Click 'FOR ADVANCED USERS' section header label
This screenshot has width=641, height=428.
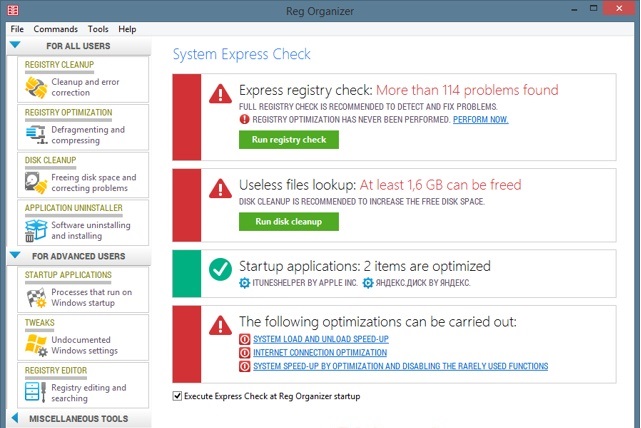pyautogui.click(x=78, y=256)
